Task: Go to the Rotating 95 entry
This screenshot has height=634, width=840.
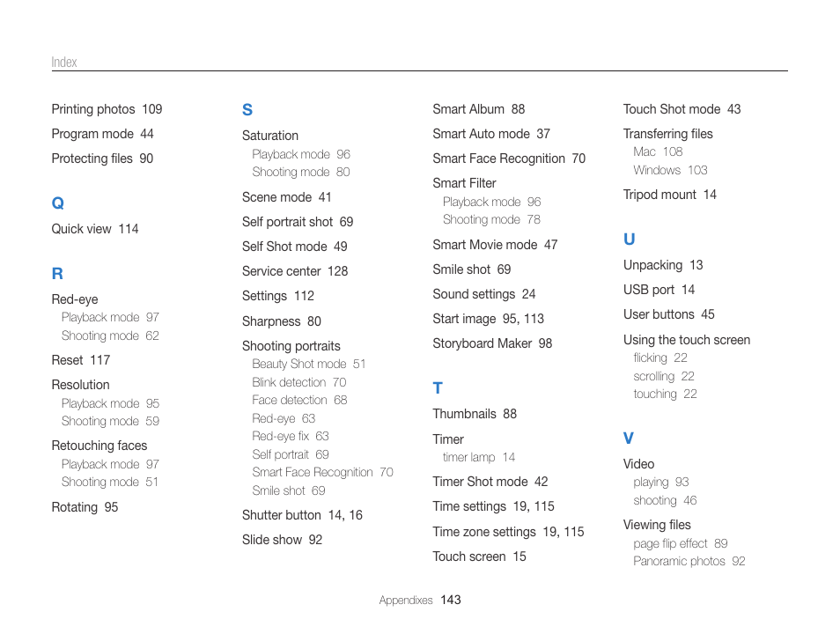Action: coord(85,507)
